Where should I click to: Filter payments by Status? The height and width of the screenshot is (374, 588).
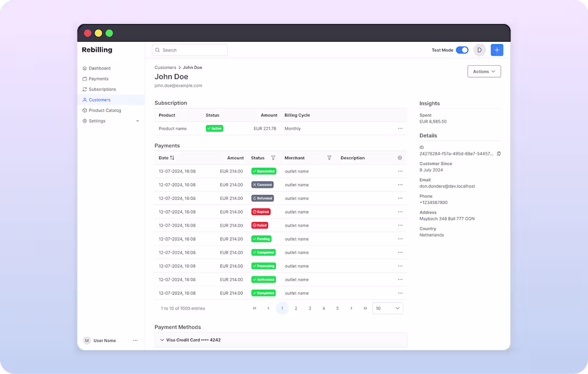tap(273, 158)
